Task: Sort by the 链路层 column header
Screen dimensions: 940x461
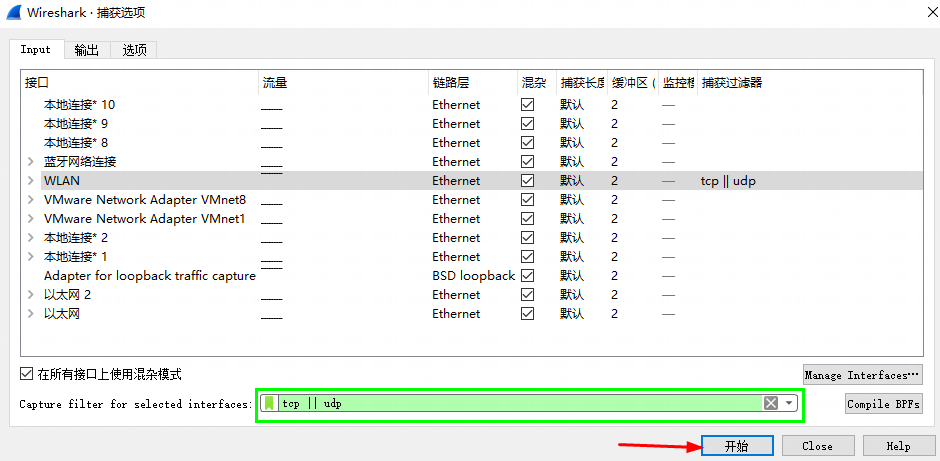Action: (x=474, y=83)
